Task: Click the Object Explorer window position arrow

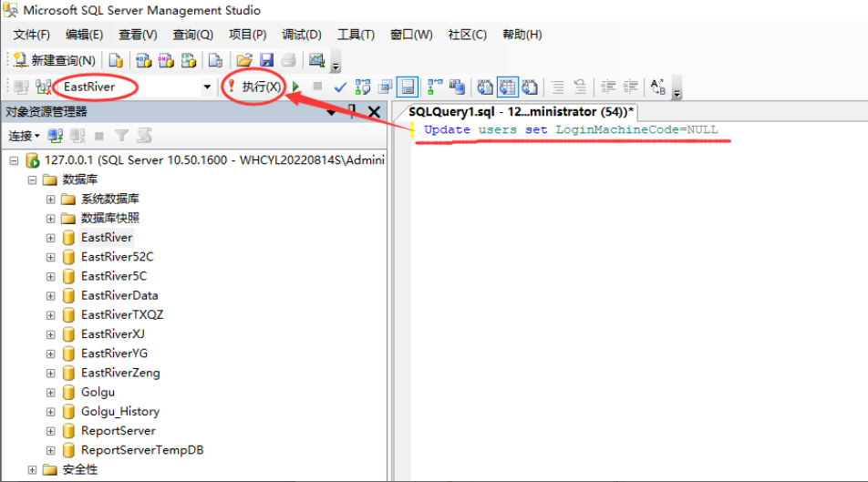Action: point(331,112)
